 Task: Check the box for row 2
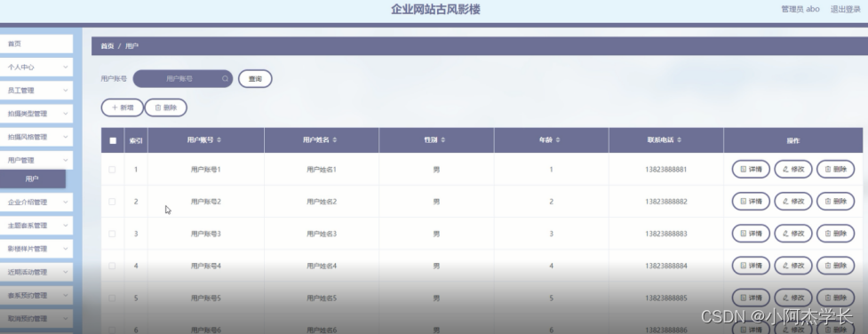(x=112, y=202)
